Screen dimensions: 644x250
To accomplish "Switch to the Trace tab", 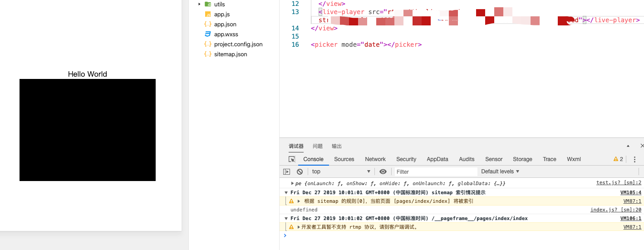I will [x=550, y=159].
